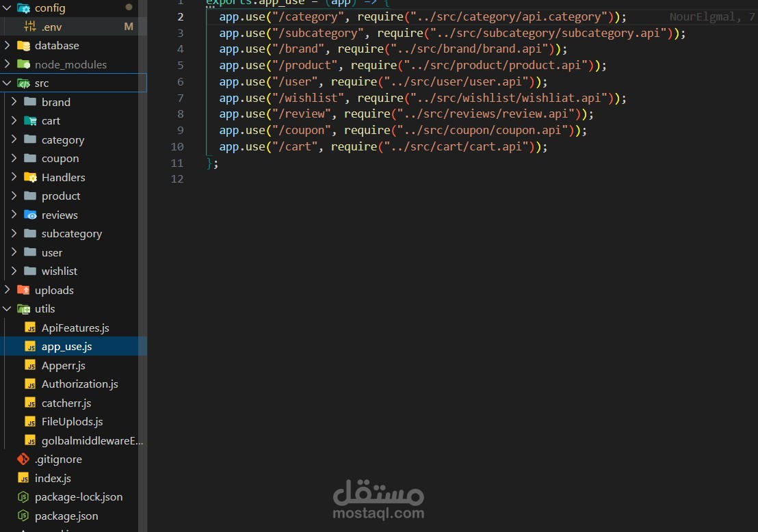
Task: Click the brand folder icon
Action: tap(30, 101)
